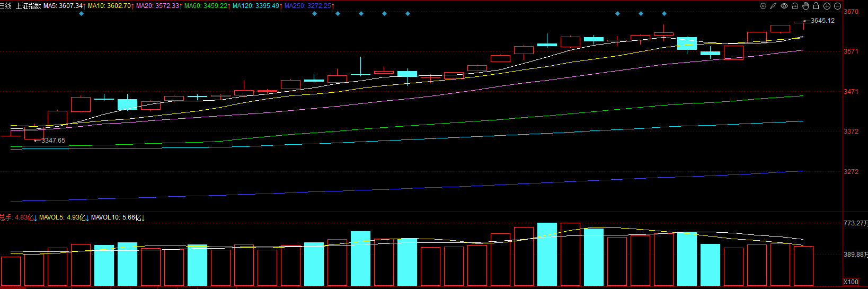
Task: Click the 3571 price axis label
Action: pos(851,51)
